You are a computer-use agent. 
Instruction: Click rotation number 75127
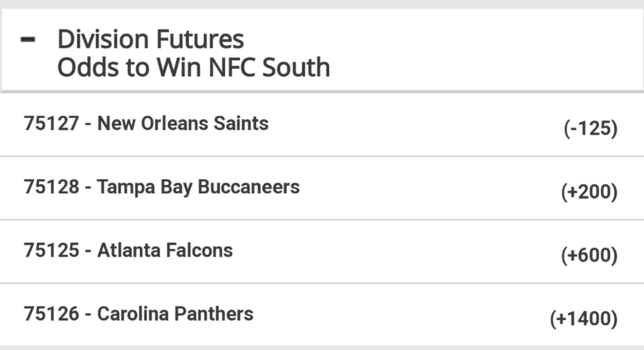coord(51,123)
